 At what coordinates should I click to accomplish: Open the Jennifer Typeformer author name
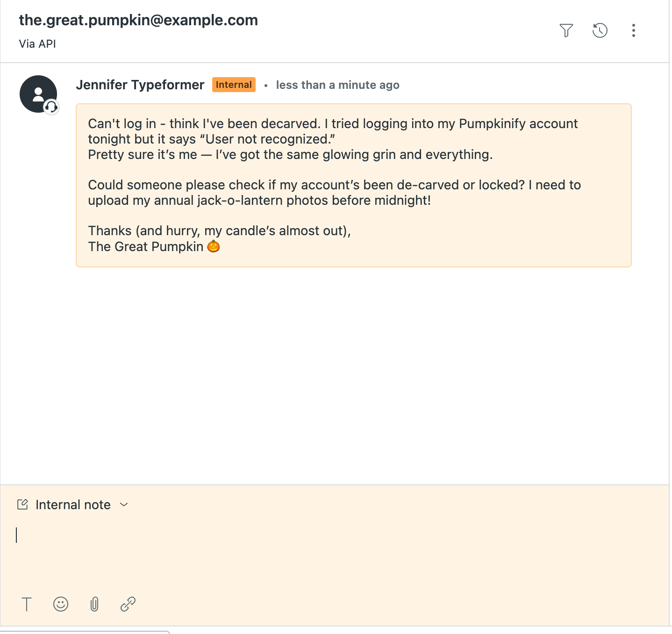pos(140,85)
